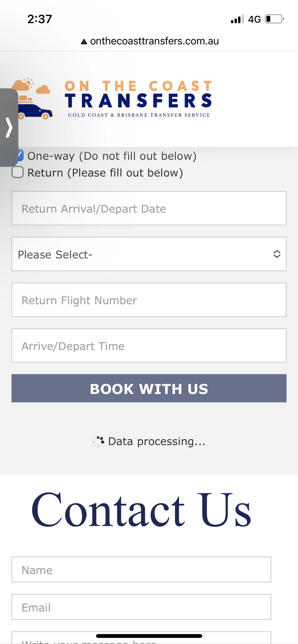Tap the onthecoasttransfers.com.au address bar
Image resolution: width=298 pixels, height=644 pixels.
tap(154, 41)
